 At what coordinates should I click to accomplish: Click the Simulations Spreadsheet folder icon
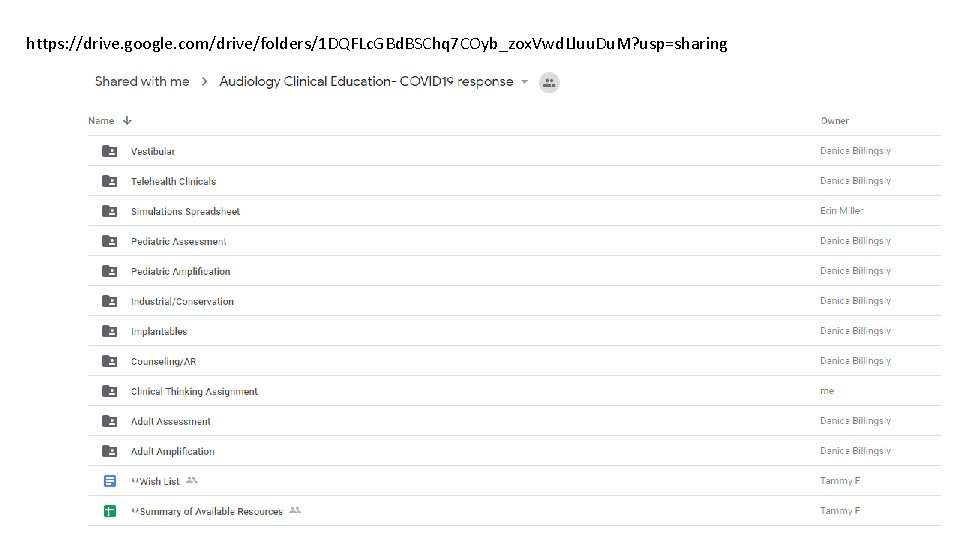110,211
